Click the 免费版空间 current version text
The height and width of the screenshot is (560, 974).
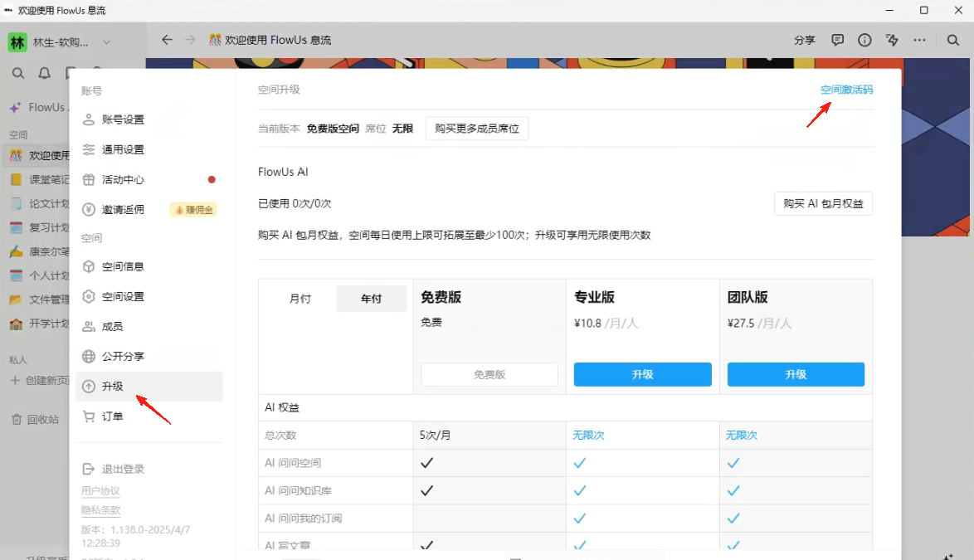coord(333,129)
